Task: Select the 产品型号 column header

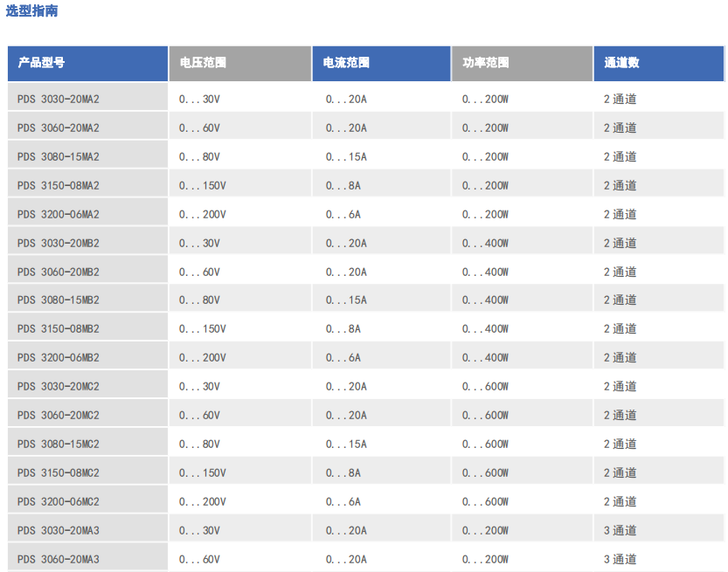Action: point(87,64)
